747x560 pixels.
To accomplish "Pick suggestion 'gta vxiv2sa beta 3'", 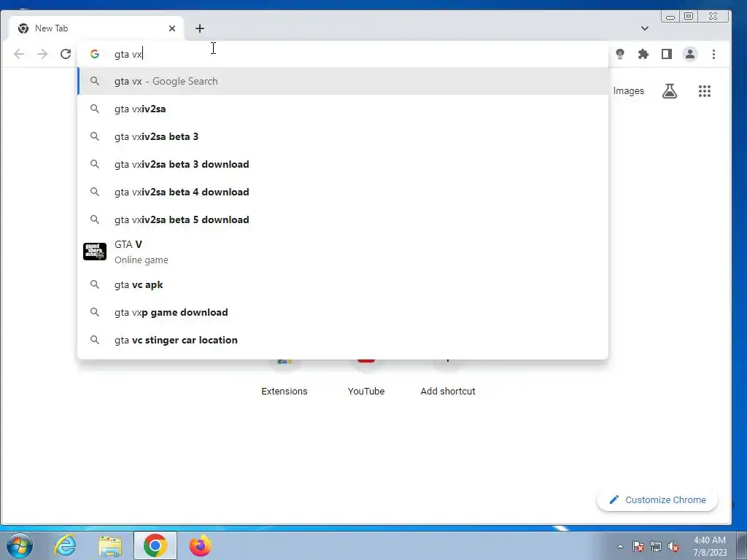I will pyautogui.click(x=343, y=136).
